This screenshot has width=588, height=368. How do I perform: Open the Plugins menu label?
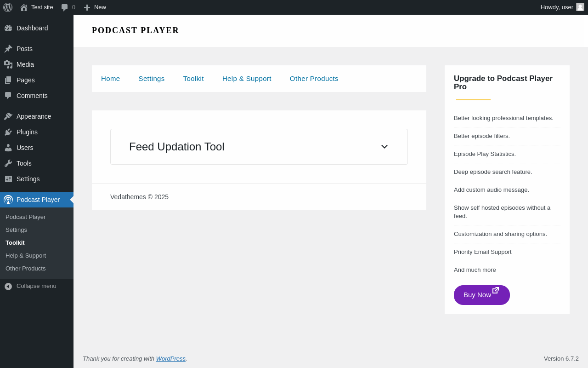point(27,132)
